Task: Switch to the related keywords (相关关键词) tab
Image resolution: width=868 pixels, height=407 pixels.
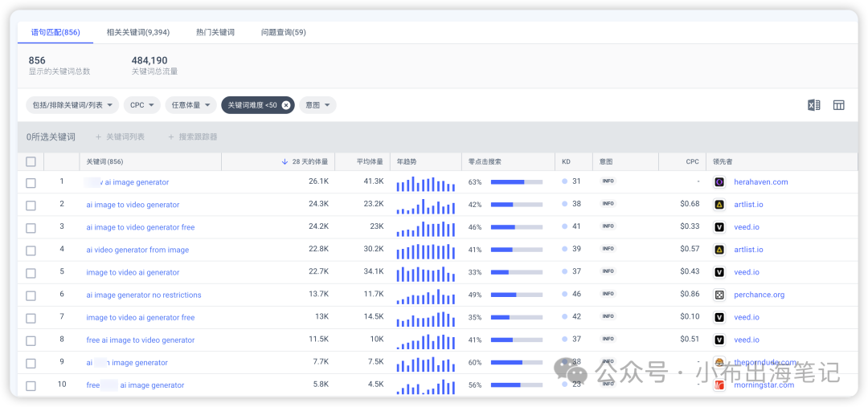Action: 137,32
